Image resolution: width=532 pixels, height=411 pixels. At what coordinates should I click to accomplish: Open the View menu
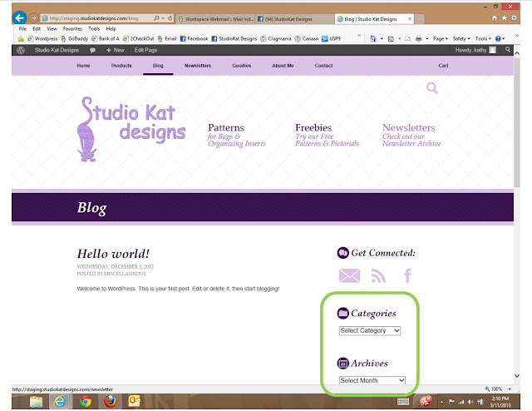coord(52,29)
